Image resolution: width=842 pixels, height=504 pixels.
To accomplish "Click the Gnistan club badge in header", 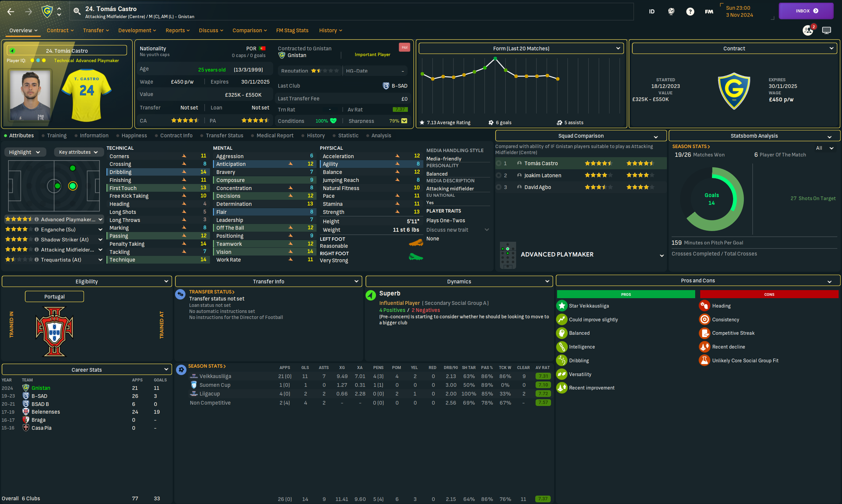I will point(47,11).
